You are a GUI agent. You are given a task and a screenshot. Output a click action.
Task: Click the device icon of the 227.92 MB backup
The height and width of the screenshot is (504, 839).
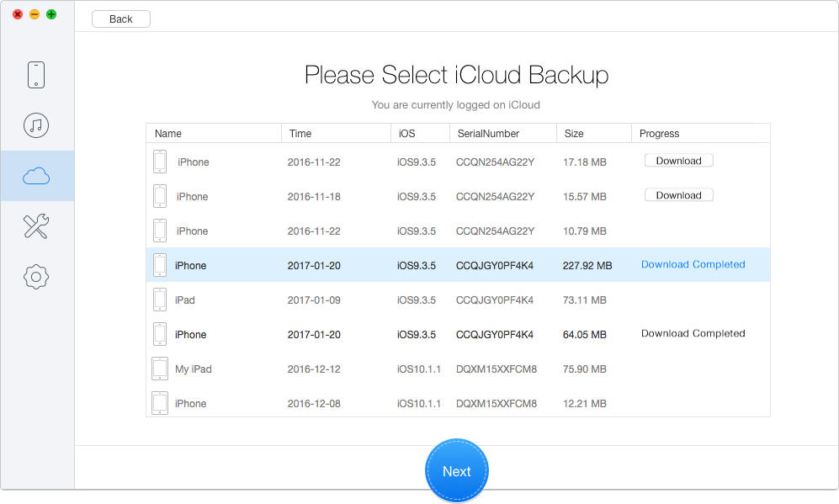[x=160, y=265]
